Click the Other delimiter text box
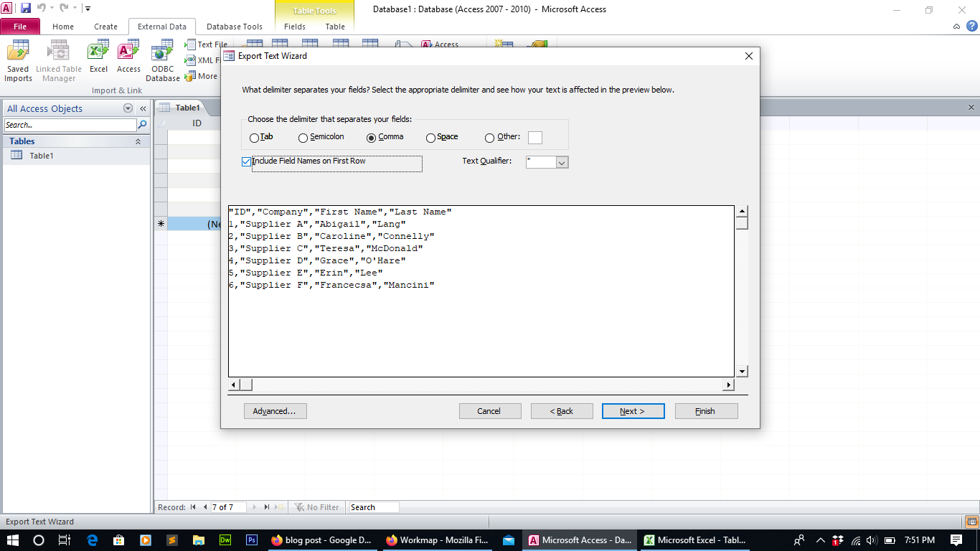980x551 pixels. [534, 138]
